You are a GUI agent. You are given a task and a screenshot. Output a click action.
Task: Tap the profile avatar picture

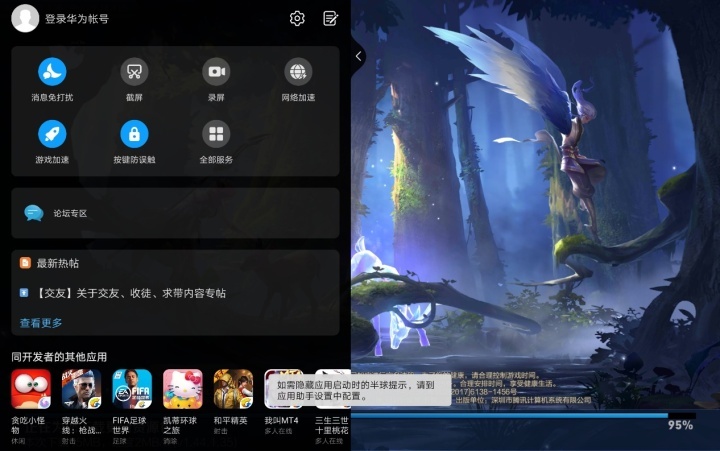(25, 18)
